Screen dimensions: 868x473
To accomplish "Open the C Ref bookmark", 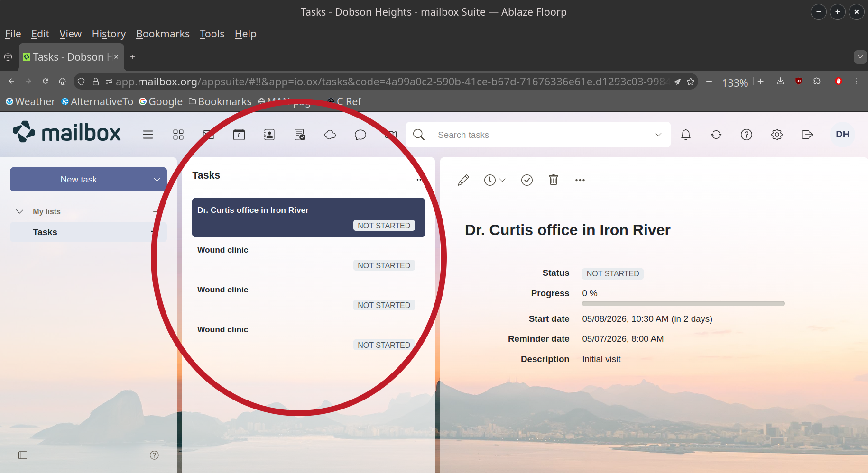I will coord(344,101).
